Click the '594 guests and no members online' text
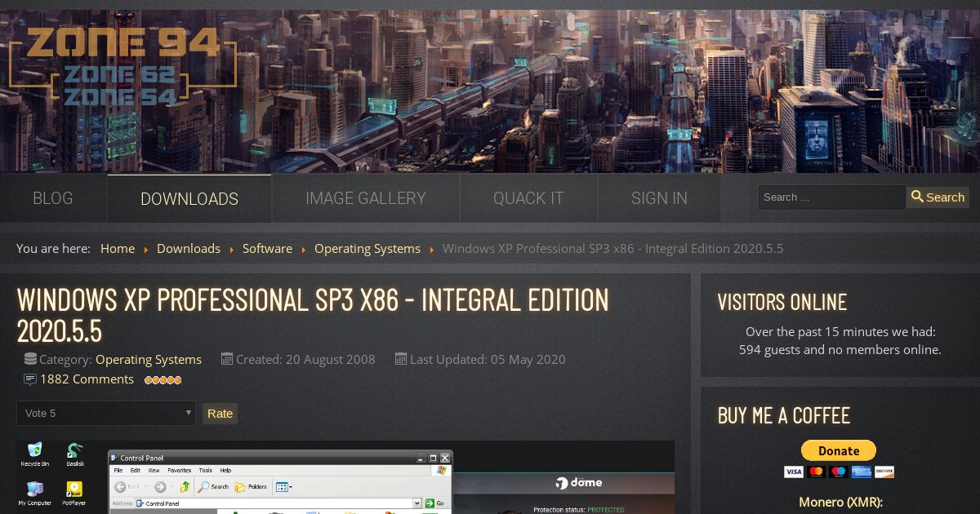The width and height of the screenshot is (980, 514). point(840,350)
